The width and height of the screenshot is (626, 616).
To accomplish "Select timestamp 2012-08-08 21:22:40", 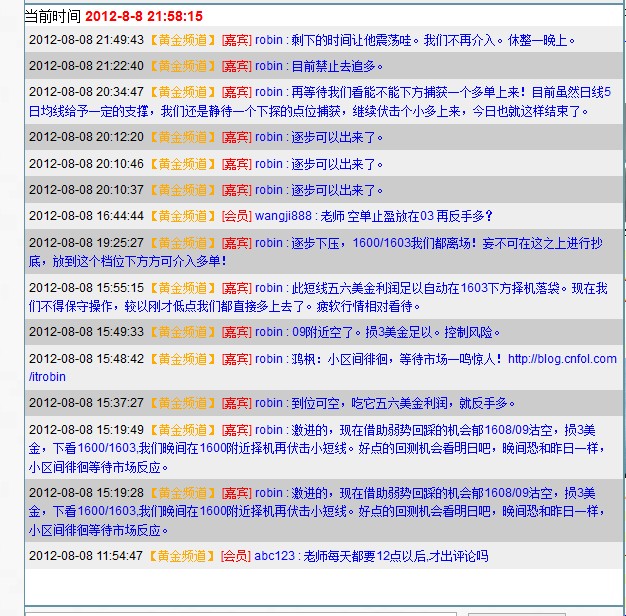I will (x=86, y=65).
